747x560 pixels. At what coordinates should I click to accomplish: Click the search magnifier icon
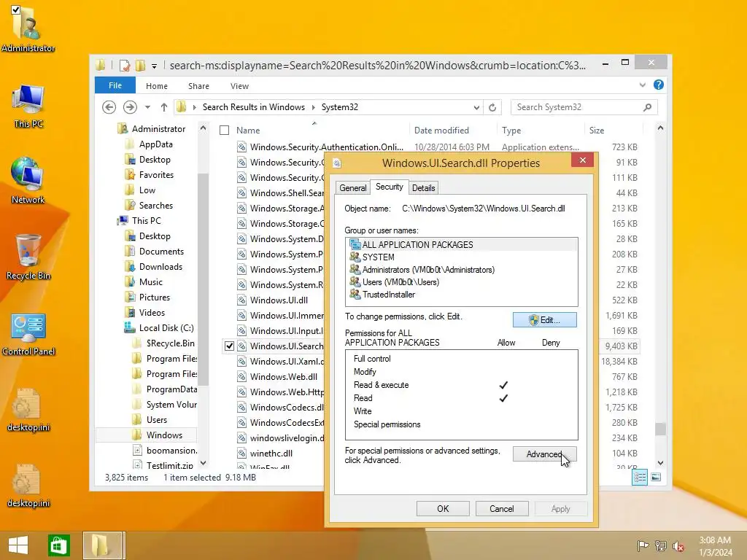tap(647, 107)
